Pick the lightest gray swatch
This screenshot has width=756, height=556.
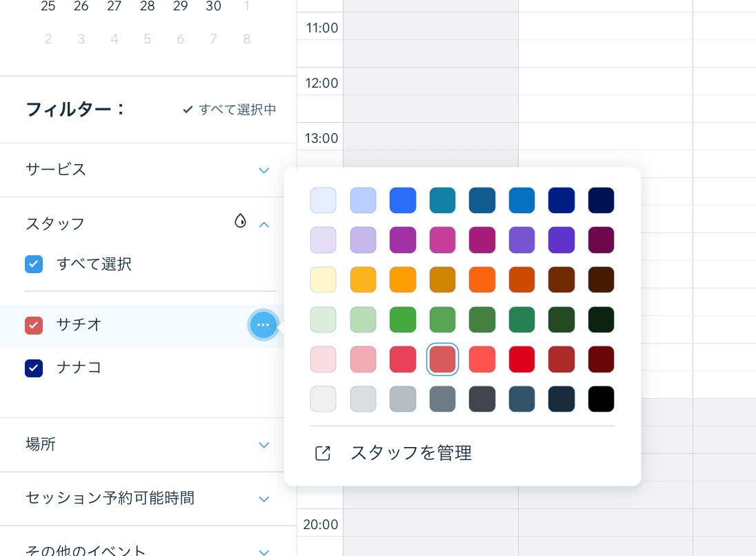tap(323, 399)
